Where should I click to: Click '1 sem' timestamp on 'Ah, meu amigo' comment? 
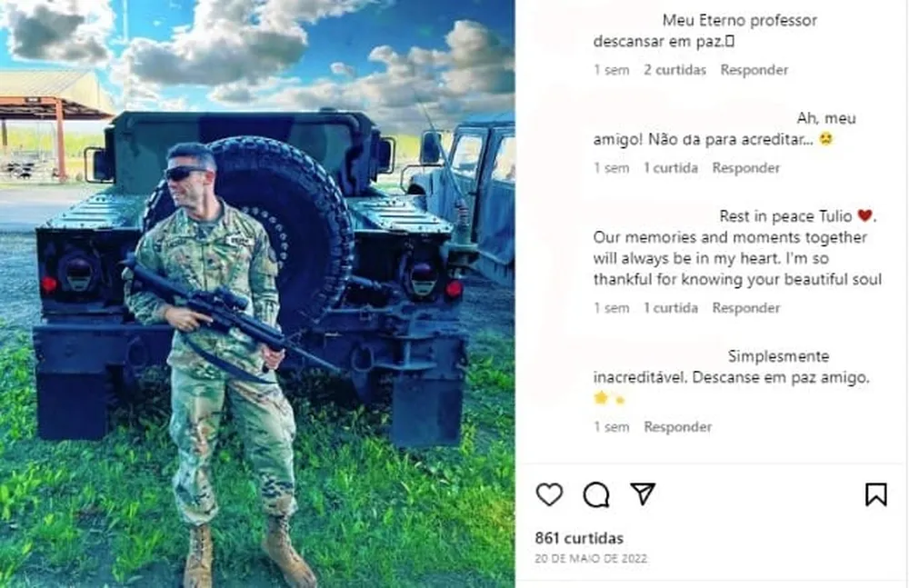coord(612,168)
